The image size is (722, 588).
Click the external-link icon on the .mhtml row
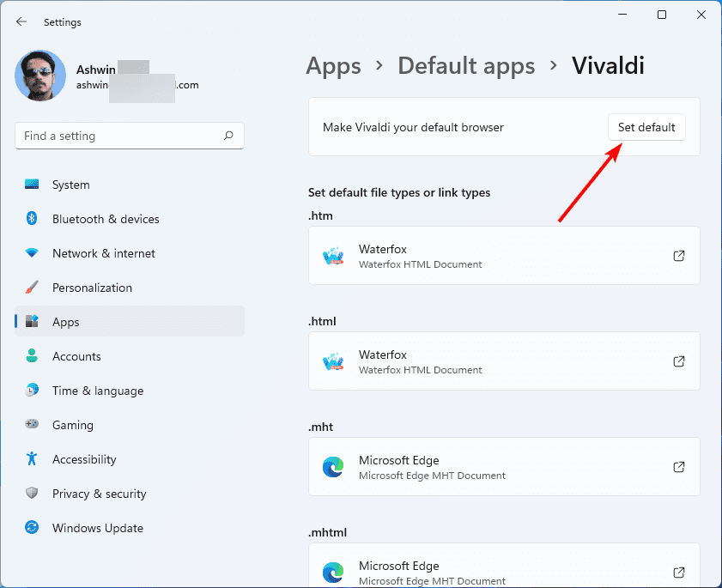tap(678, 573)
